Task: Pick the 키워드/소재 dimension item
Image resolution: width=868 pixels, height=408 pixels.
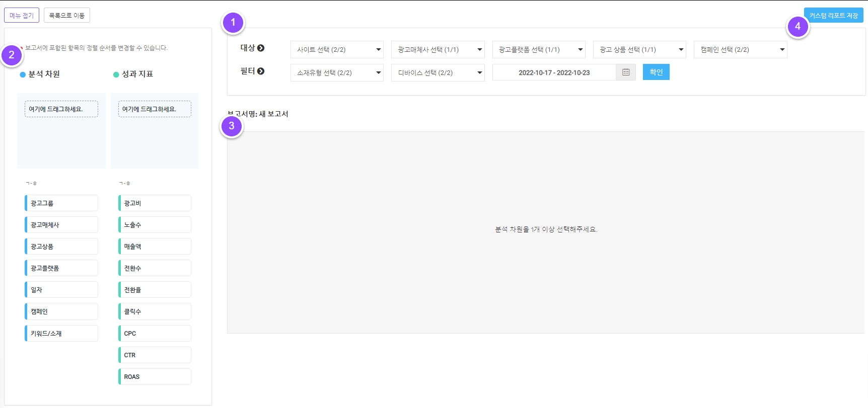Action: tap(61, 334)
